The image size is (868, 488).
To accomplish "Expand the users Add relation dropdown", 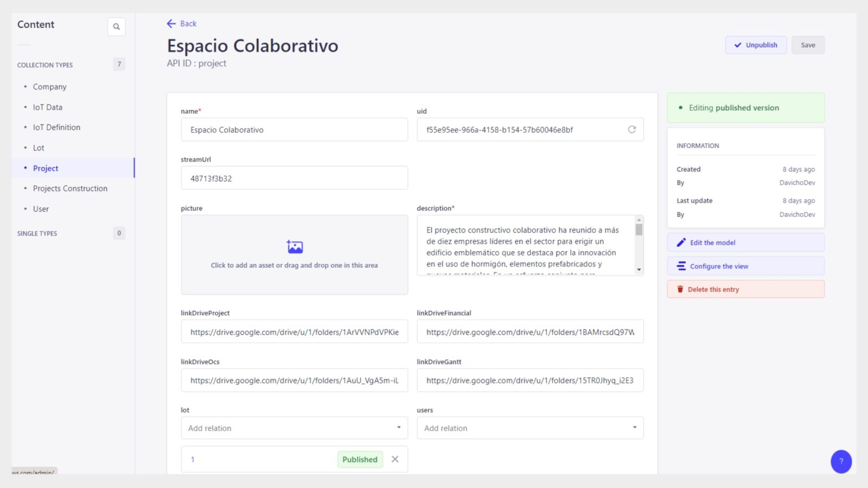I will [x=634, y=428].
